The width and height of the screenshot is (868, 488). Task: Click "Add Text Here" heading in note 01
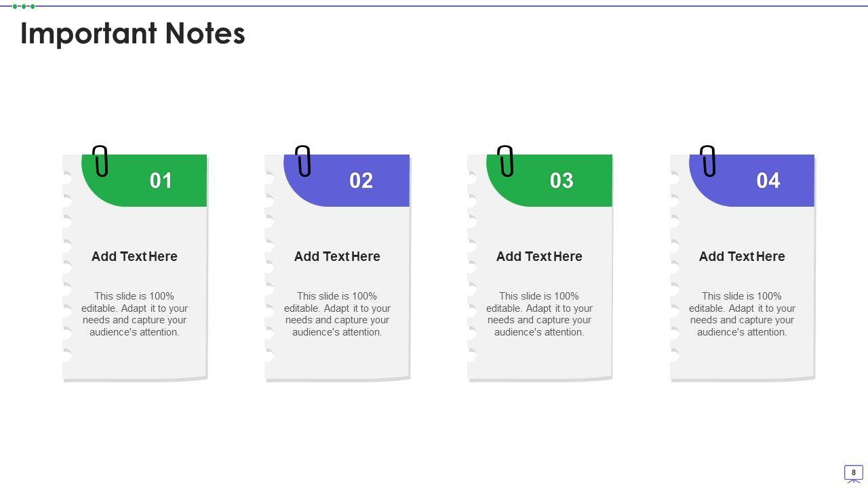click(134, 256)
